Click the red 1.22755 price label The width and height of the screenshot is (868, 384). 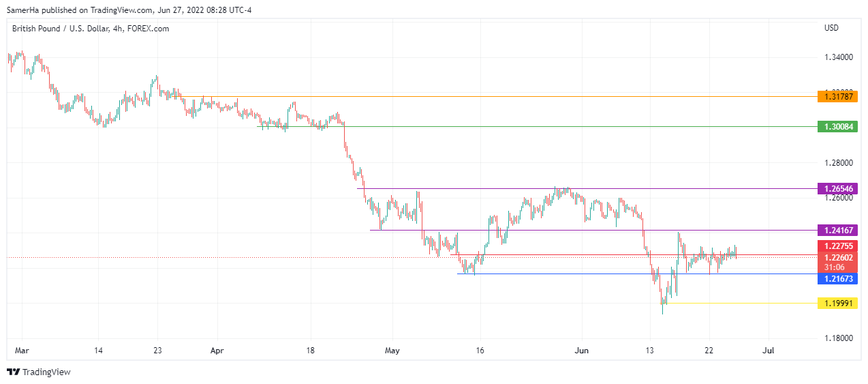pos(838,246)
